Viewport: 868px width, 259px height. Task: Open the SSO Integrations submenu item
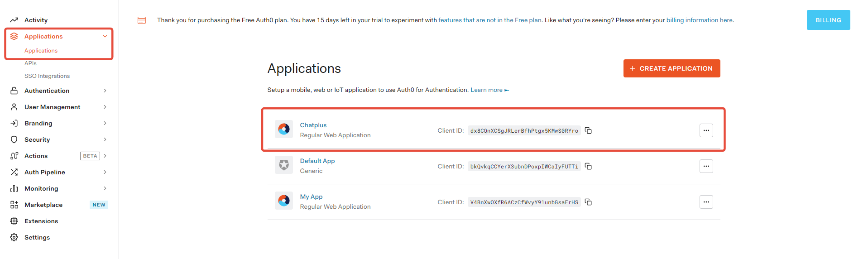pos(47,76)
